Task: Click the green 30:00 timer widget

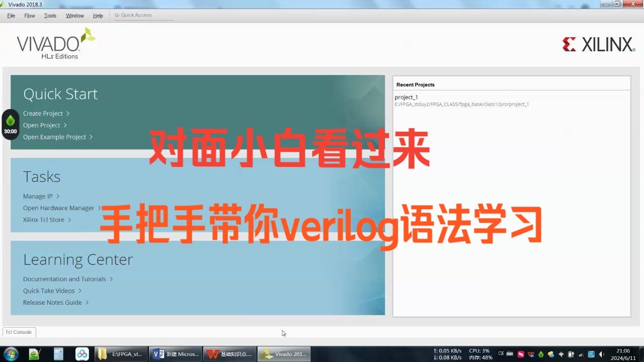Action: click(x=11, y=124)
